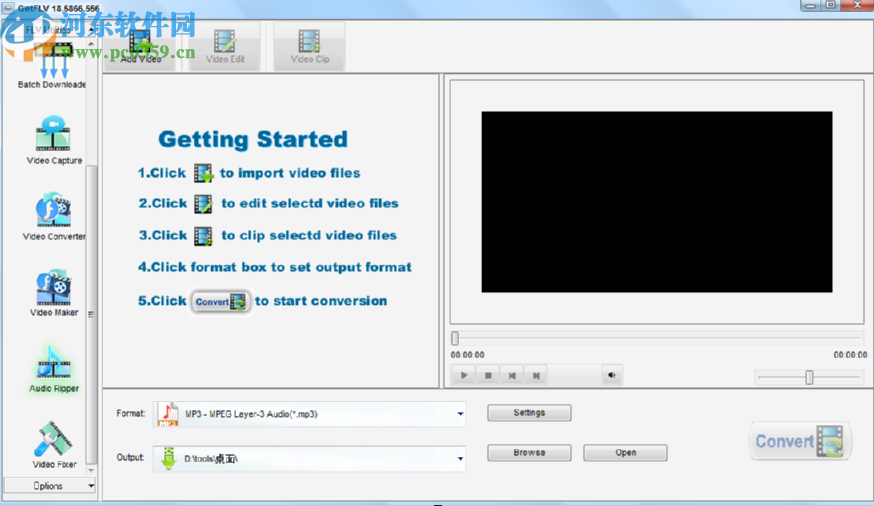Click Add Video toolbar button
This screenshot has width=874, height=506.
(x=140, y=47)
